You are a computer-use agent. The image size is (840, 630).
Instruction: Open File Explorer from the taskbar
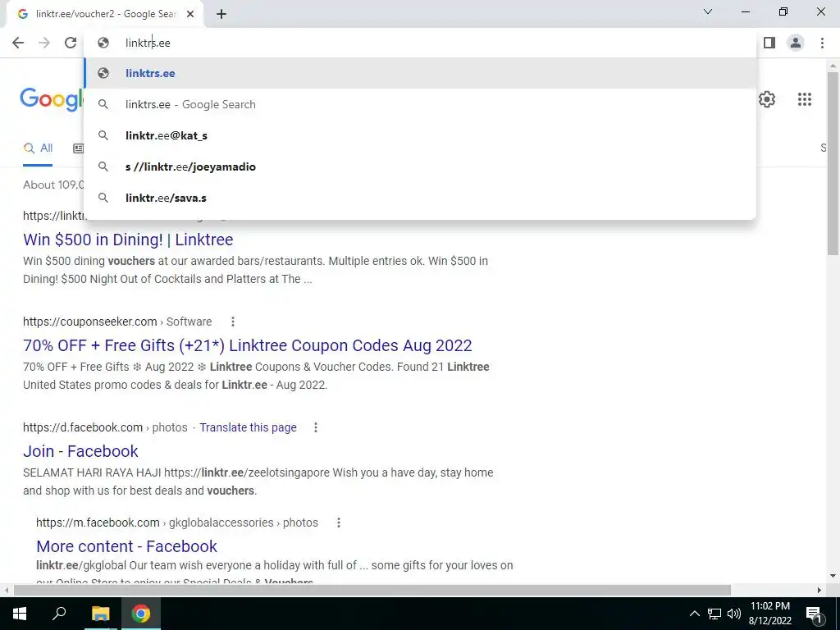coord(100,614)
